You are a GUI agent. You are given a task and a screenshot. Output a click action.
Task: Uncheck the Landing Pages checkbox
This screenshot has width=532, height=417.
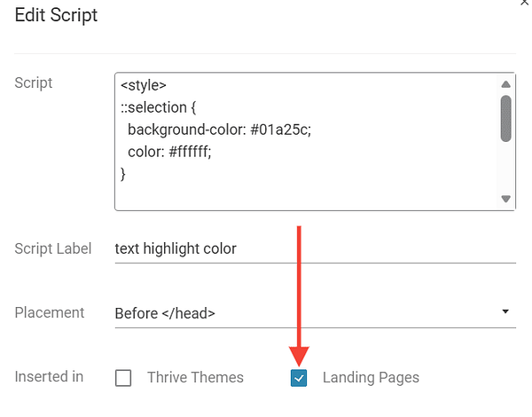[299, 378]
